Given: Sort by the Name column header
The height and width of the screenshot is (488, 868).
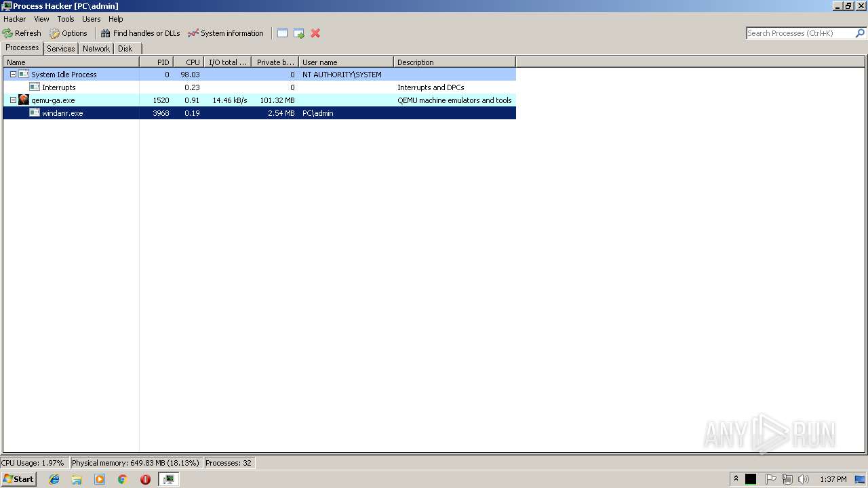Looking at the screenshot, I should (x=71, y=62).
